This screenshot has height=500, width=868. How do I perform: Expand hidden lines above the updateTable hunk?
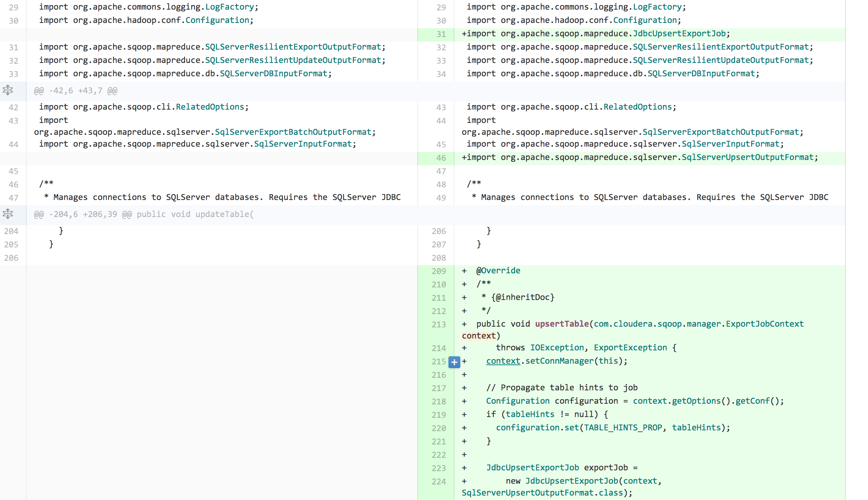tap(8, 214)
